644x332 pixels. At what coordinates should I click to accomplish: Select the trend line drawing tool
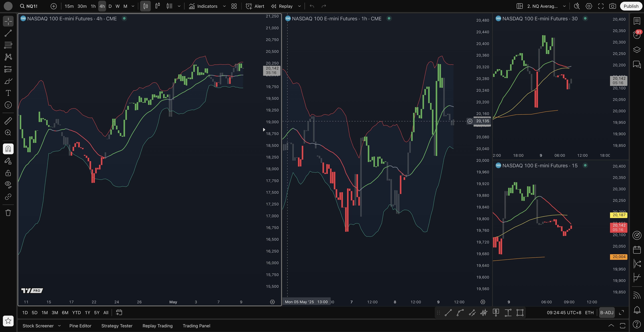point(8,33)
